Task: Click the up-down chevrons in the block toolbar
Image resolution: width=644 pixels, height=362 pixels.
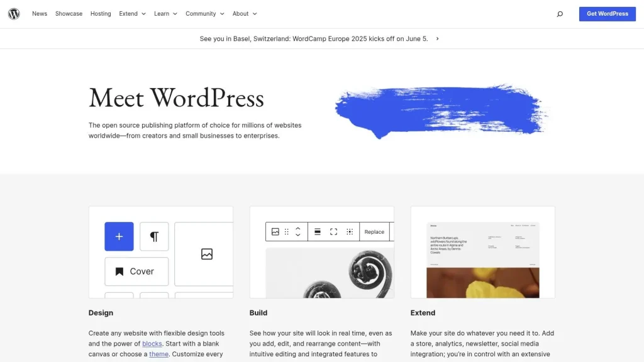Action: [x=297, y=231]
